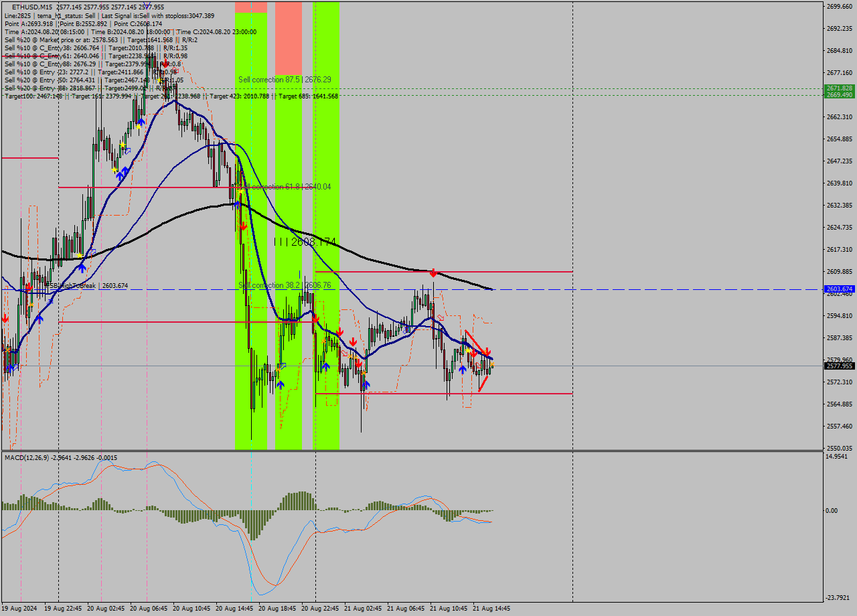Click the '20 Aug 22:45' time axis label
857x616 pixels.
[x=320, y=609]
